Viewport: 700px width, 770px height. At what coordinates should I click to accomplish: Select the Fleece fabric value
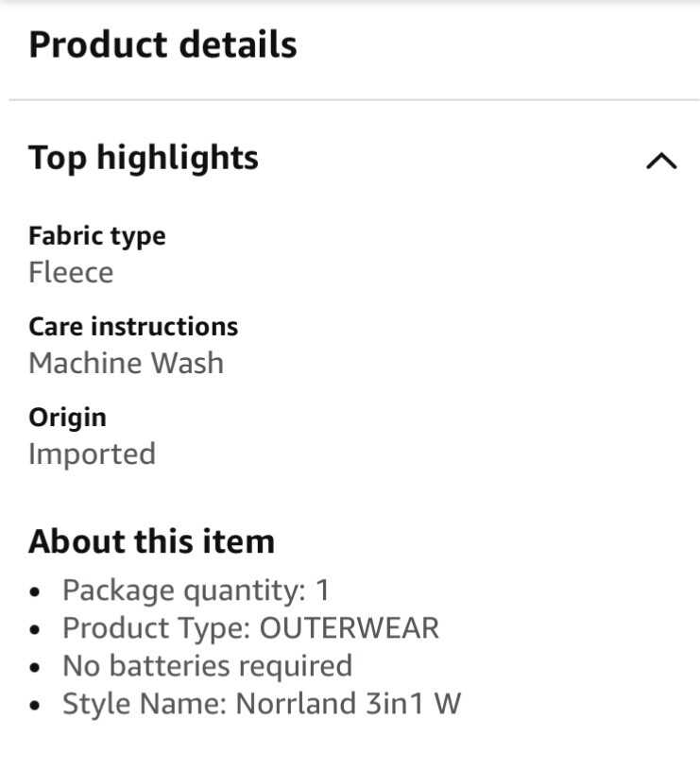(71, 273)
